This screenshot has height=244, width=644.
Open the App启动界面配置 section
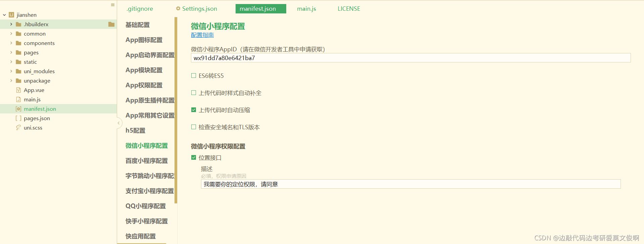coord(150,55)
